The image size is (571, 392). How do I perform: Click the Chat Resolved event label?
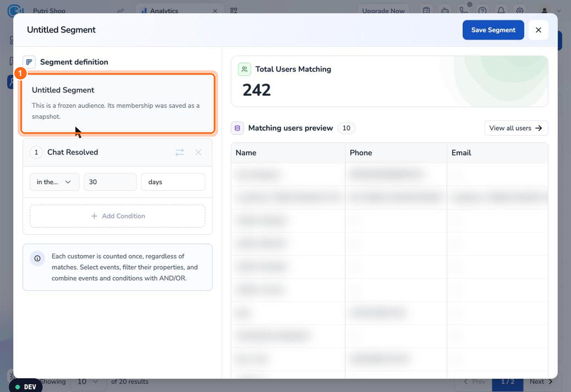pyautogui.click(x=73, y=152)
